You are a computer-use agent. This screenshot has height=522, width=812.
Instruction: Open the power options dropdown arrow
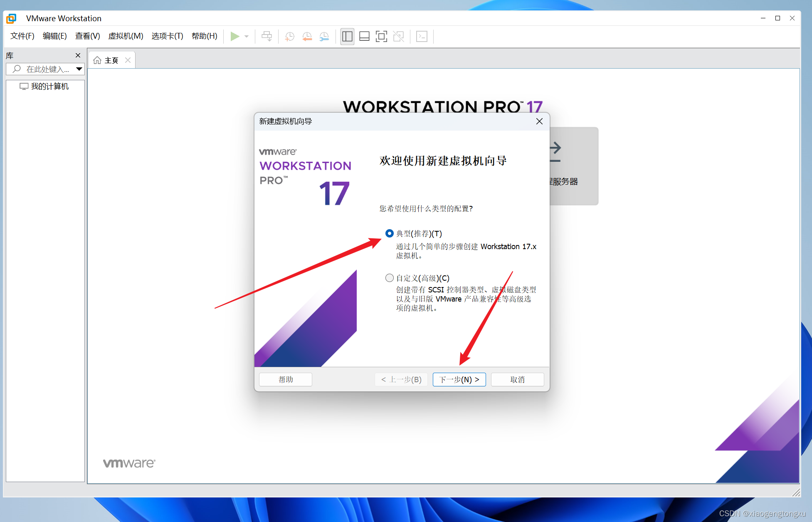247,37
